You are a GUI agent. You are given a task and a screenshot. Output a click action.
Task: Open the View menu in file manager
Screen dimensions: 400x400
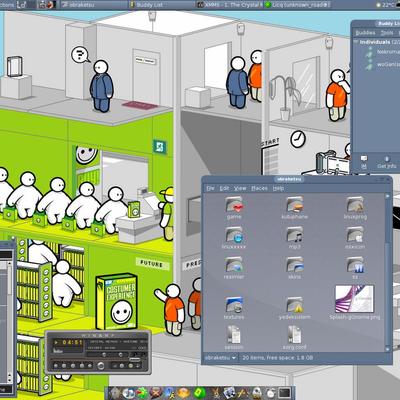click(x=240, y=188)
